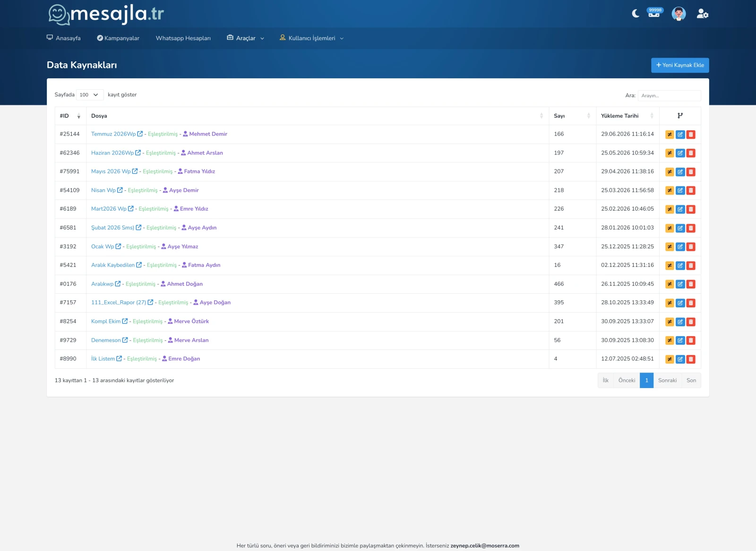Edit the Haziran 2026Wp data source
This screenshot has width=756, height=551.
[680, 153]
